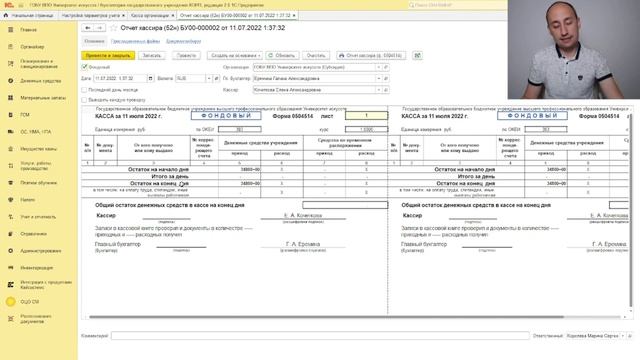Click the Провести button
Screen dimensions: 640x360
coord(186,56)
